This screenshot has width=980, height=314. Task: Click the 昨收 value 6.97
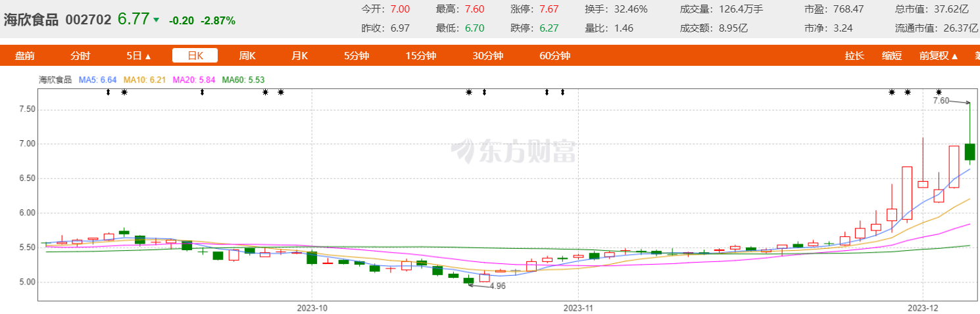tap(400, 28)
